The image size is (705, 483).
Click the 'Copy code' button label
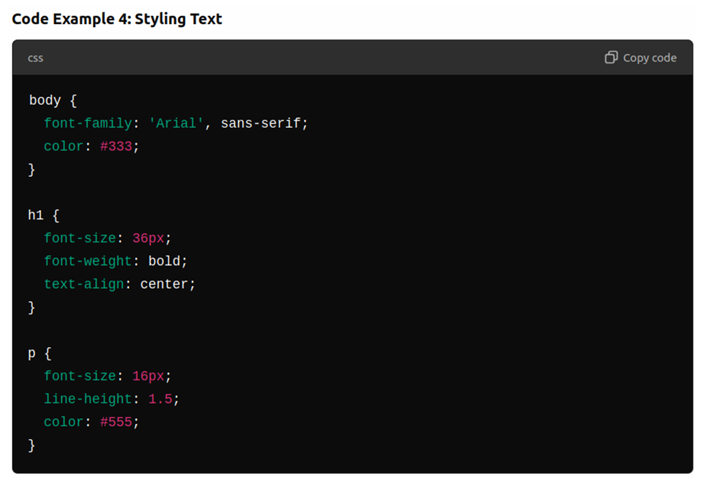pos(649,58)
